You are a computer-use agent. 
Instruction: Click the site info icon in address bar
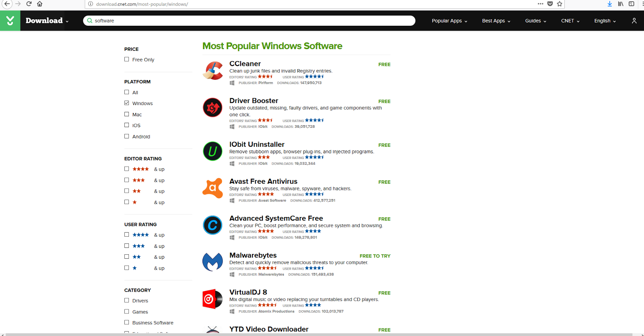91,4
